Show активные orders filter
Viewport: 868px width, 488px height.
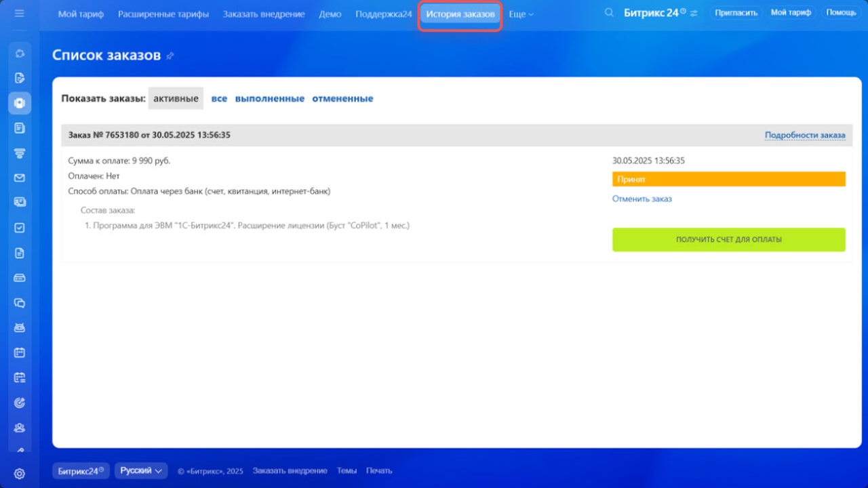(x=176, y=98)
